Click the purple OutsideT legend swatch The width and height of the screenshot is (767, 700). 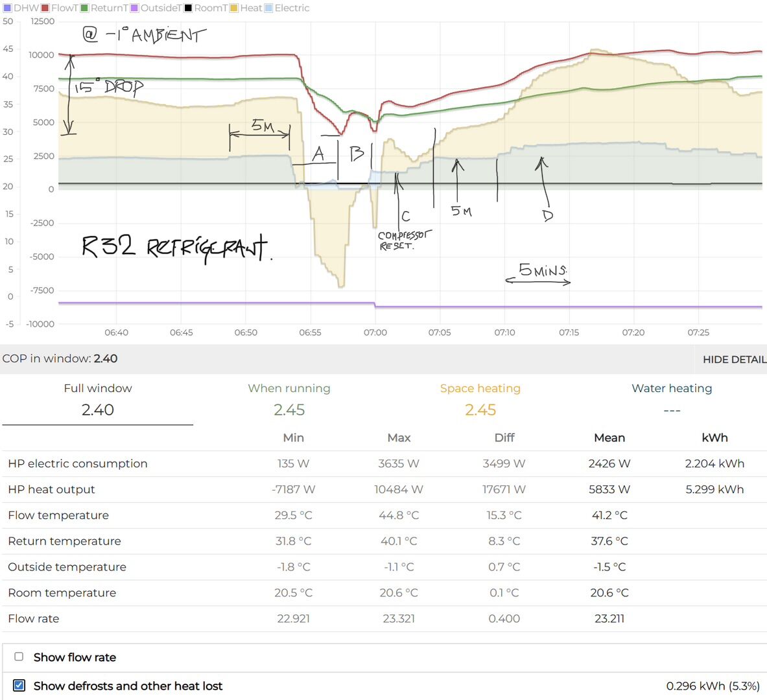tap(135, 8)
